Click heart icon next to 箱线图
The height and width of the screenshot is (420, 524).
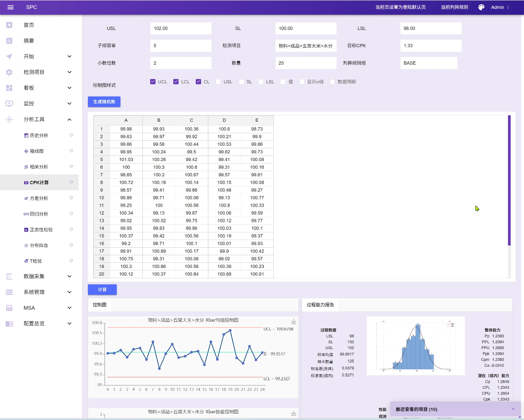pos(71,151)
